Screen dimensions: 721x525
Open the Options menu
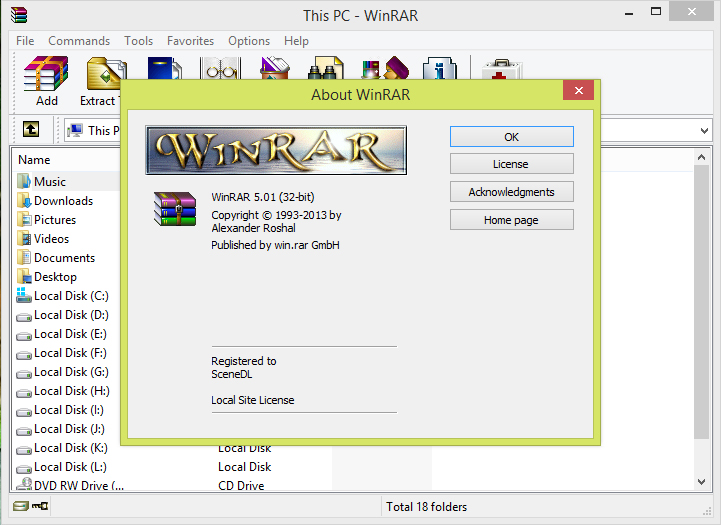tap(249, 41)
